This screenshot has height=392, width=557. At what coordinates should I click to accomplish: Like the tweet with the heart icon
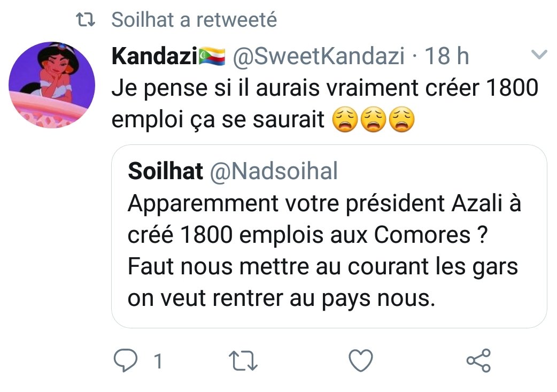[361, 362]
